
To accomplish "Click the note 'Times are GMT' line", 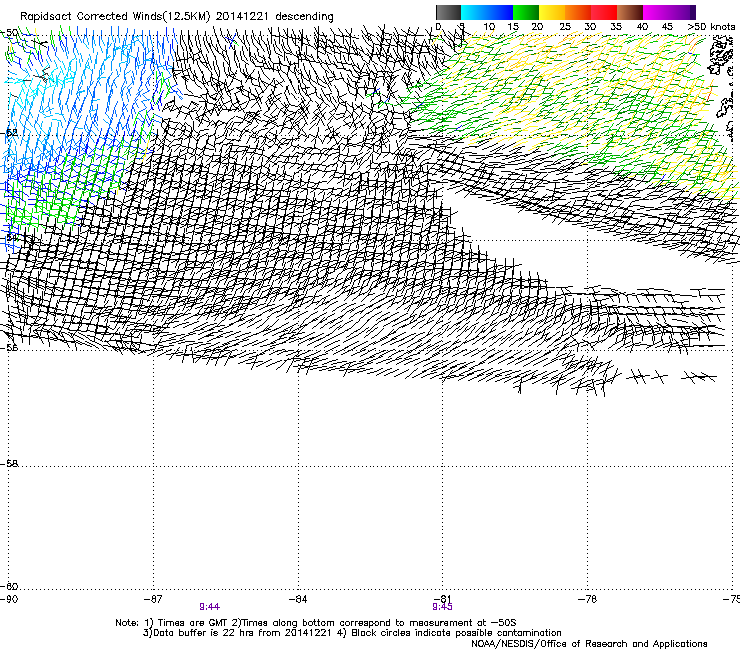I will click(x=316, y=623).
